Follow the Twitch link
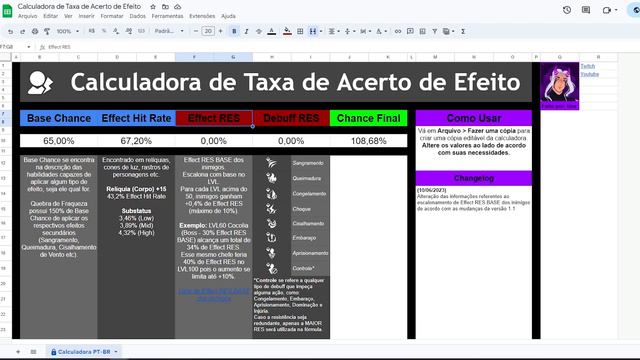Viewport: 640px width, 360px height. [587, 66]
